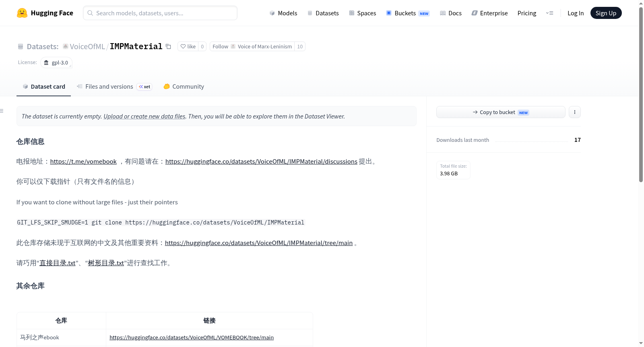Open the table of contents sidebar icon

2,111
